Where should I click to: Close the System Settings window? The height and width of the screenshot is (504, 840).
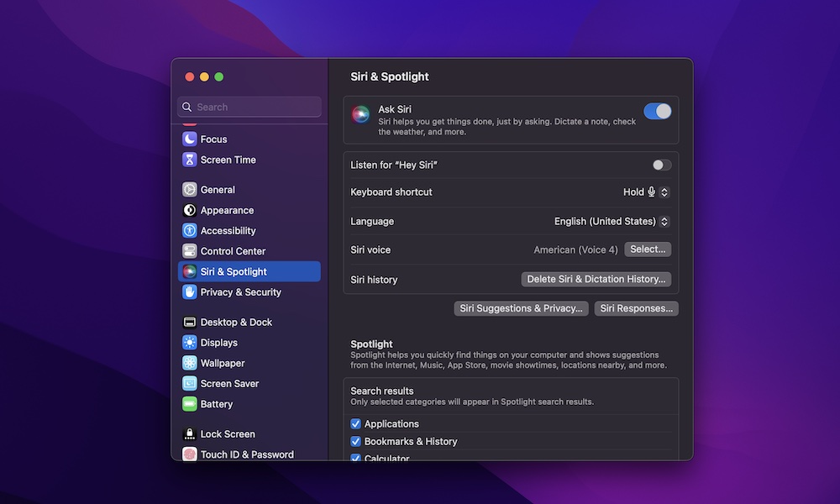190,77
